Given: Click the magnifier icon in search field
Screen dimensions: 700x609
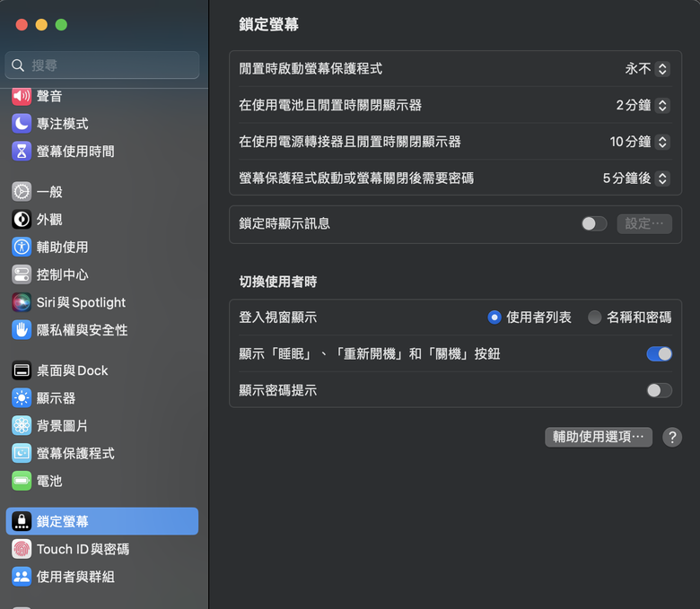Looking at the screenshot, I should click(18, 65).
